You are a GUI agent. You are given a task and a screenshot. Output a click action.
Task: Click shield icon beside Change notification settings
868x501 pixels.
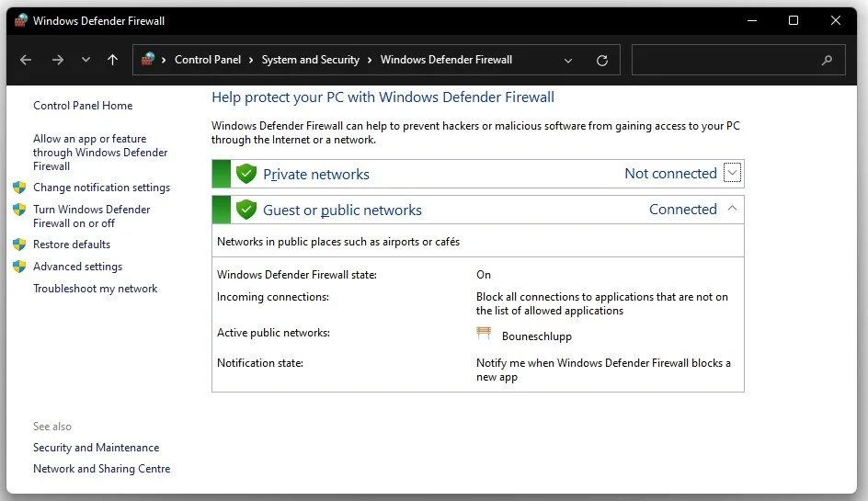(19, 188)
